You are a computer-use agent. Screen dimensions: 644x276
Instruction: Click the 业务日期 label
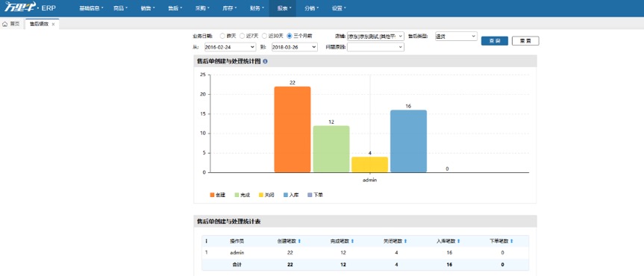(x=203, y=36)
